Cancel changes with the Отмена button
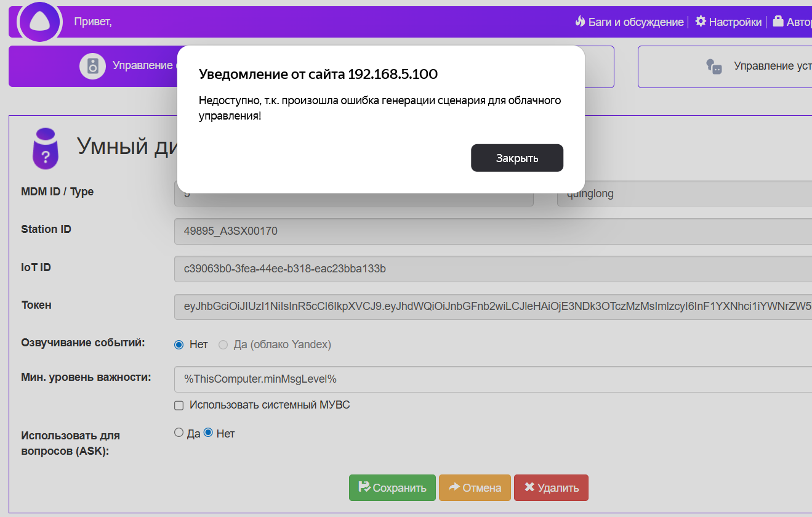The height and width of the screenshot is (517, 812). 475,487
